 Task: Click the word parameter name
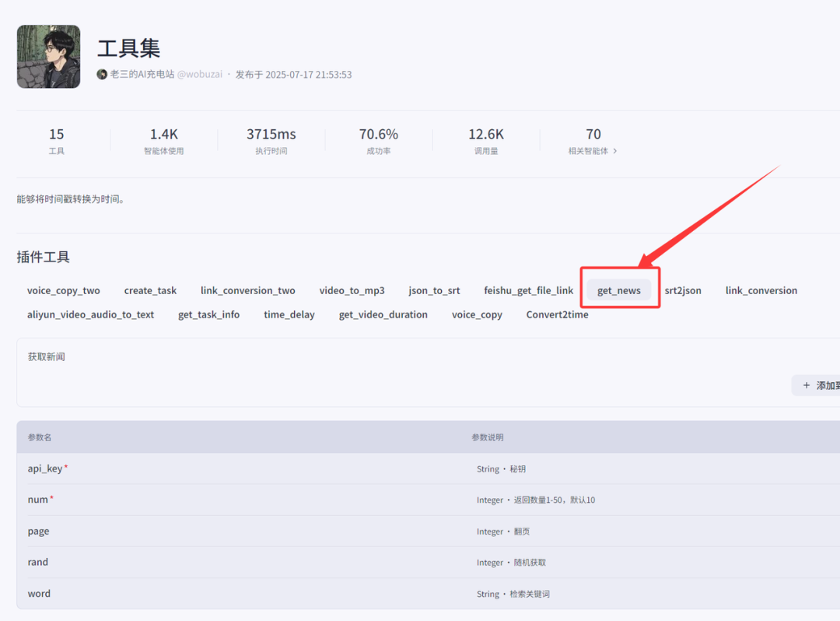tap(39, 594)
